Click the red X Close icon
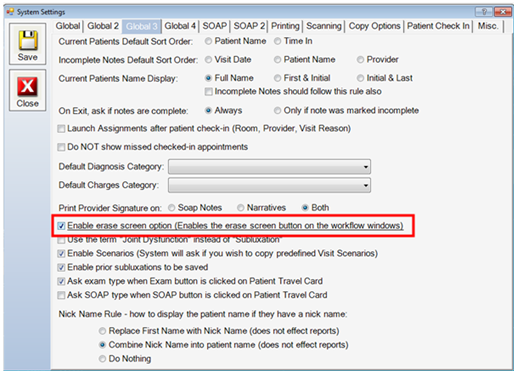516x373 pixels. [28, 86]
